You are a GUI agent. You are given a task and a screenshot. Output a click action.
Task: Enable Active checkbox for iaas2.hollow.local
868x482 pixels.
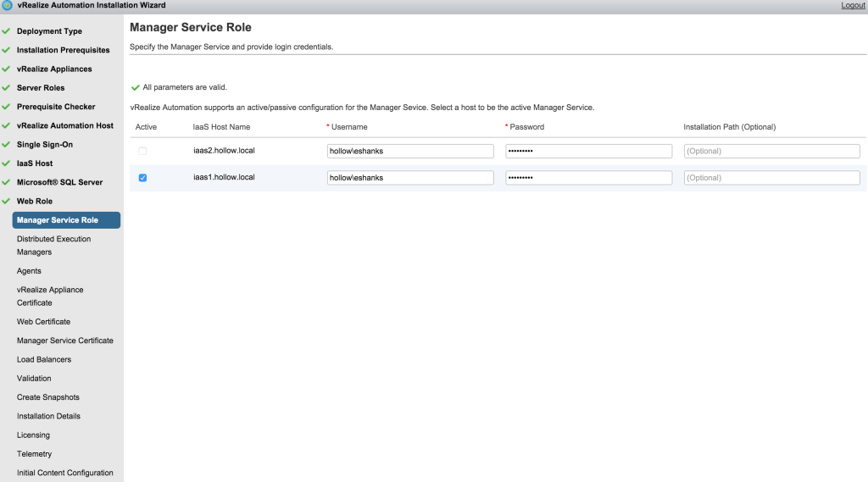pyautogui.click(x=142, y=151)
